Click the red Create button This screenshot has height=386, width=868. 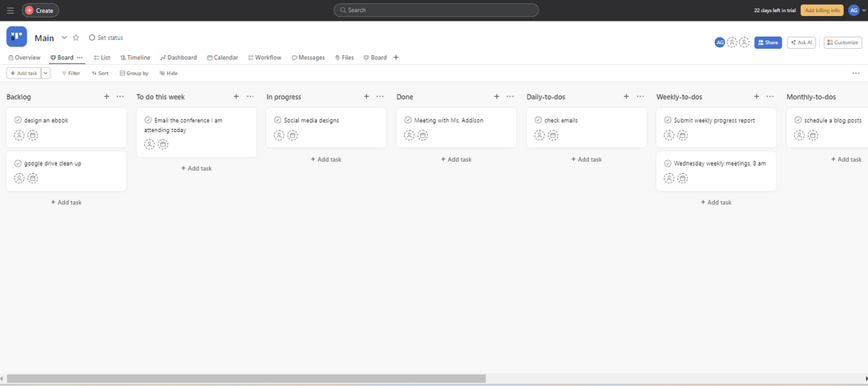coord(40,10)
